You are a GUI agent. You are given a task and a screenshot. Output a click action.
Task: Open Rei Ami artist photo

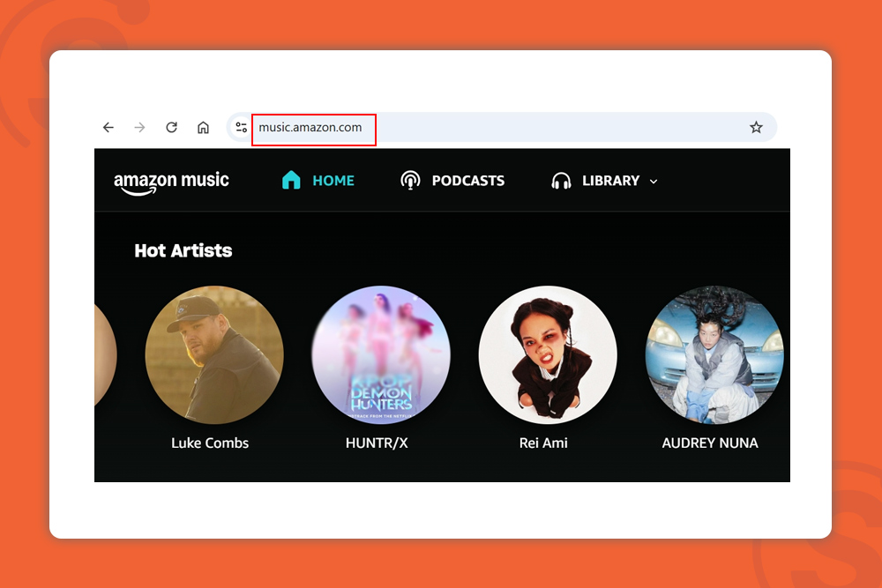click(x=548, y=354)
